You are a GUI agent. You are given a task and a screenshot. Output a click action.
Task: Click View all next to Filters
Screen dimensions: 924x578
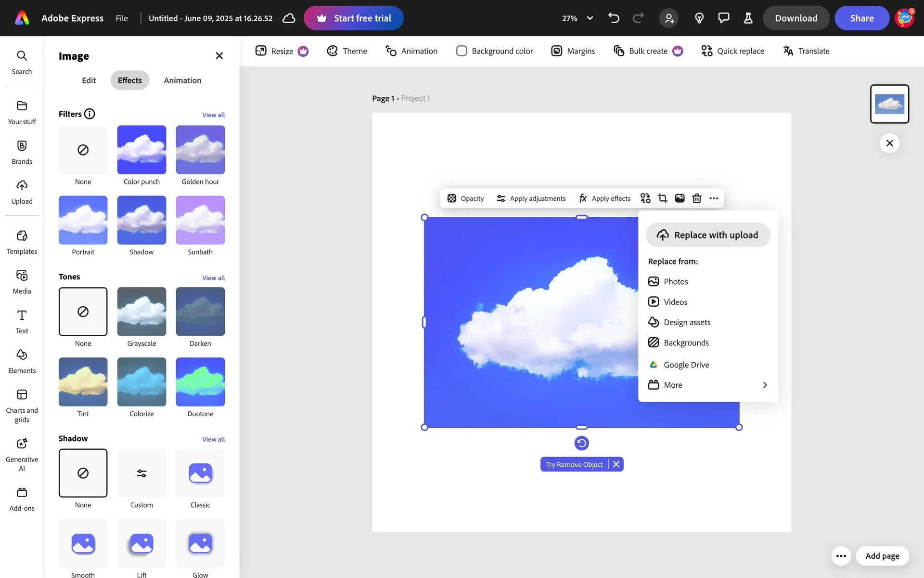[x=213, y=115]
